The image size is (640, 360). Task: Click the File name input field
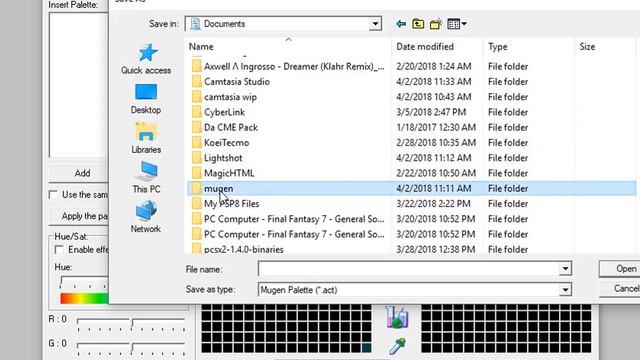pos(409,269)
